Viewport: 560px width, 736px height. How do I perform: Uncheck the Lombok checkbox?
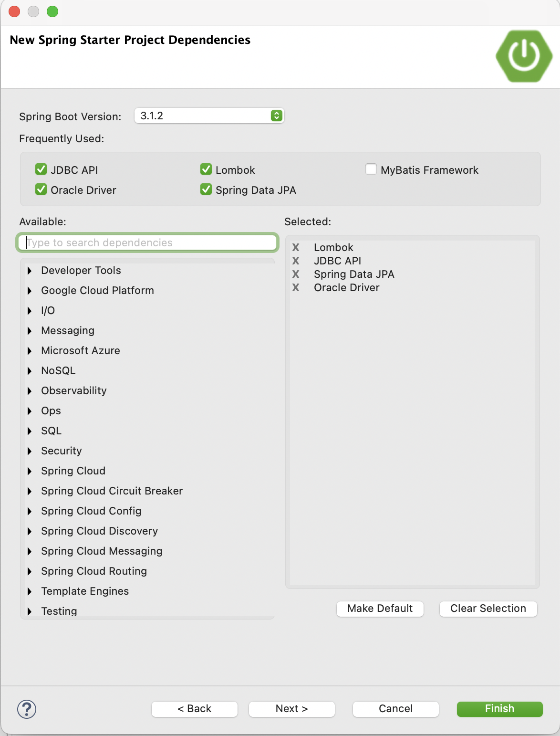(206, 169)
